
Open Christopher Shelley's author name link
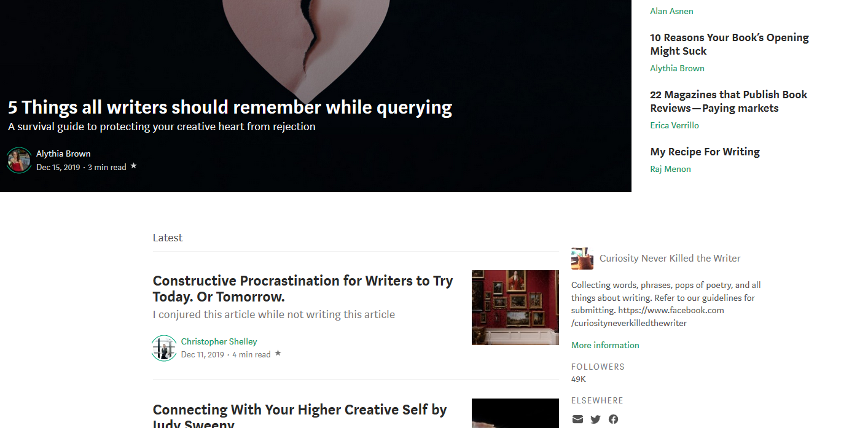tap(219, 341)
